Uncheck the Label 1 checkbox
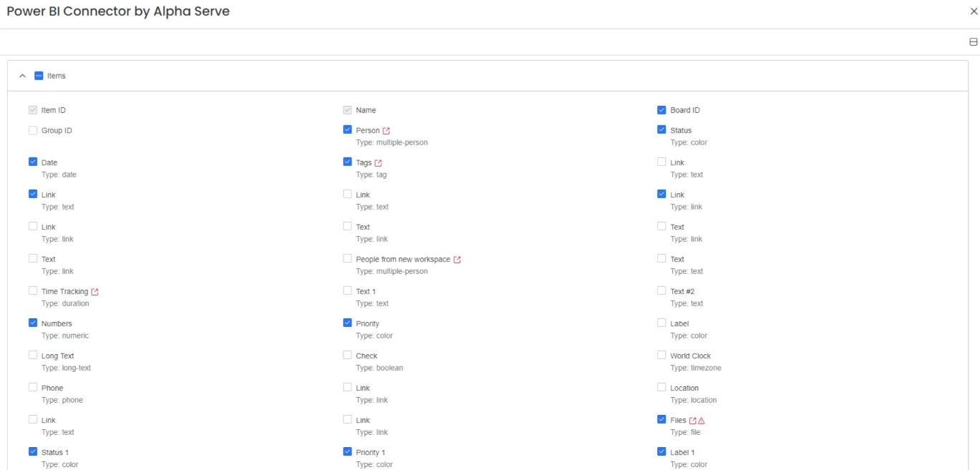This screenshot has height=470, width=980. 661,451
